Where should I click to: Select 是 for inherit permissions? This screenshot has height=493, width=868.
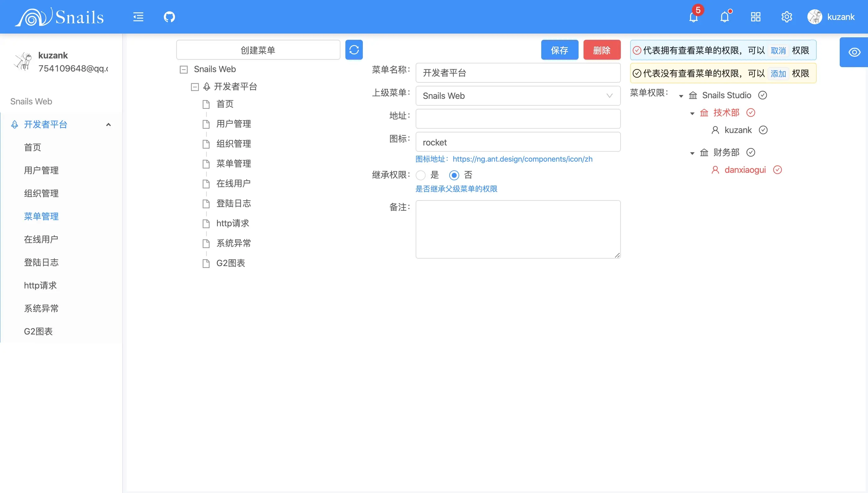pyautogui.click(x=420, y=175)
